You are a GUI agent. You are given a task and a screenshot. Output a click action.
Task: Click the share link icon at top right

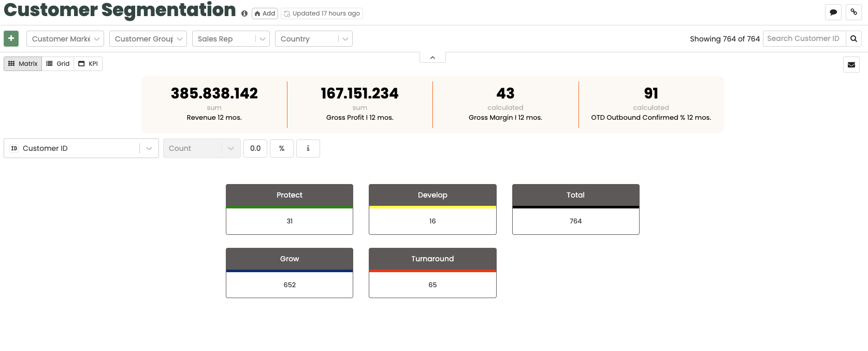tap(853, 12)
